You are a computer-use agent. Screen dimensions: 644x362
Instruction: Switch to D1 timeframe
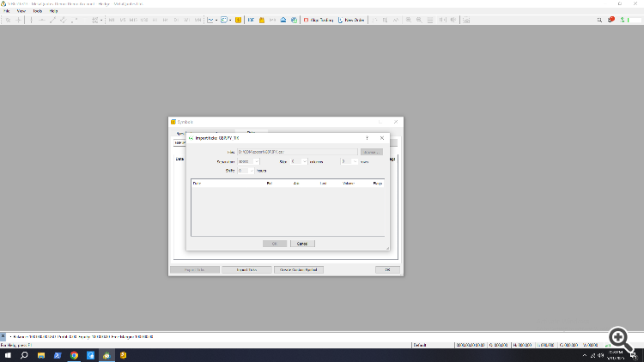click(x=176, y=20)
